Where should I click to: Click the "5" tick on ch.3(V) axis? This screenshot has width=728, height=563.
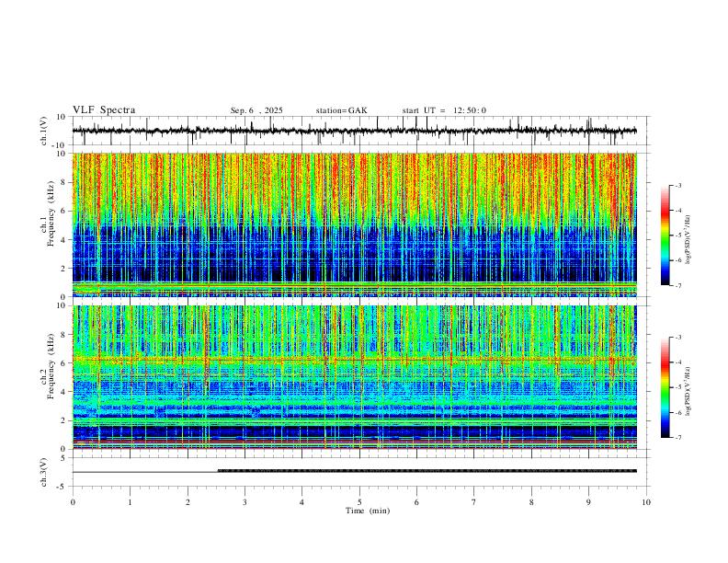(x=64, y=458)
